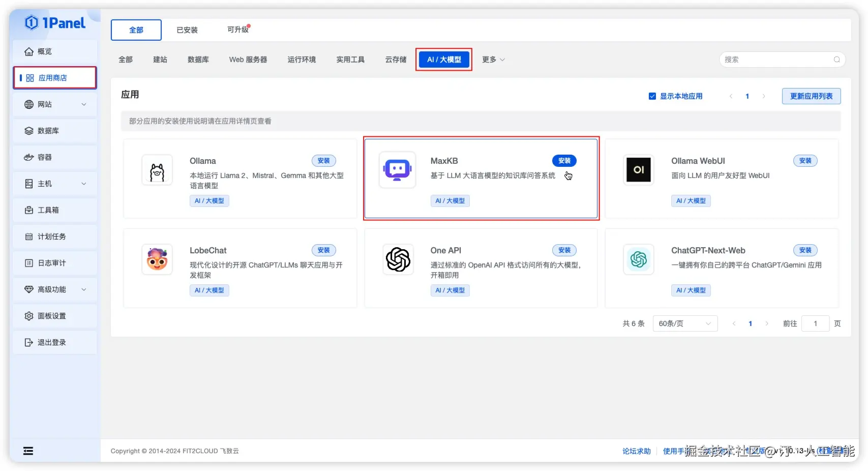Open the LobeChat app icon

pyautogui.click(x=157, y=259)
